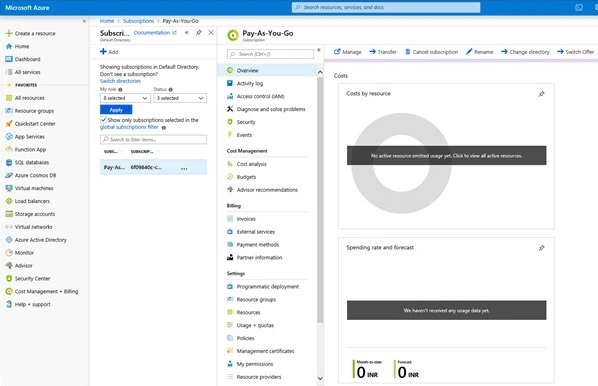Open the My role dropdown

click(x=125, y=98)
